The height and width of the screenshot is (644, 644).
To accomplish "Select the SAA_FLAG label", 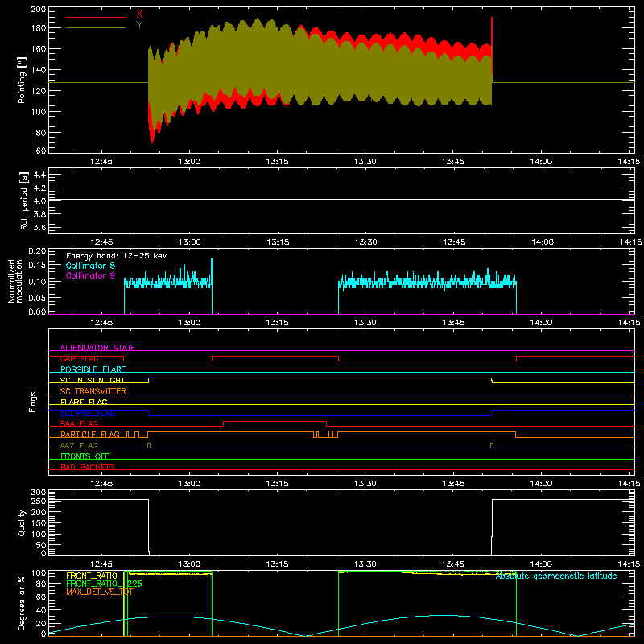I will (79, 423).
